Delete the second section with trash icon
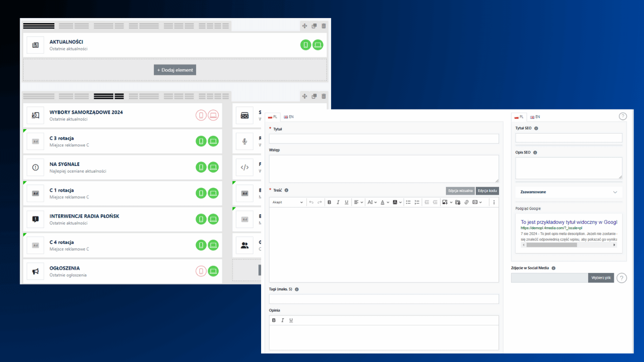This screenshot has width=644, height=362. tap(324, 97)
